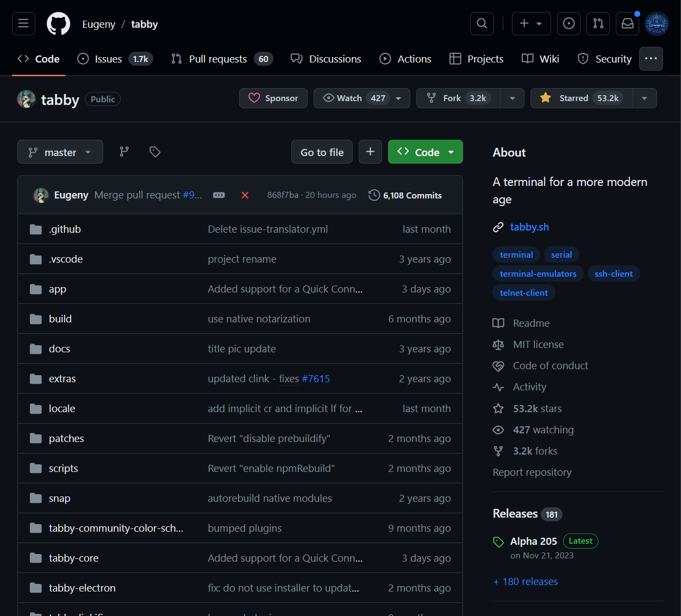Screen dimensions: 681x616
Task: Click the Go to file button
Action: [x=322, y=152]
